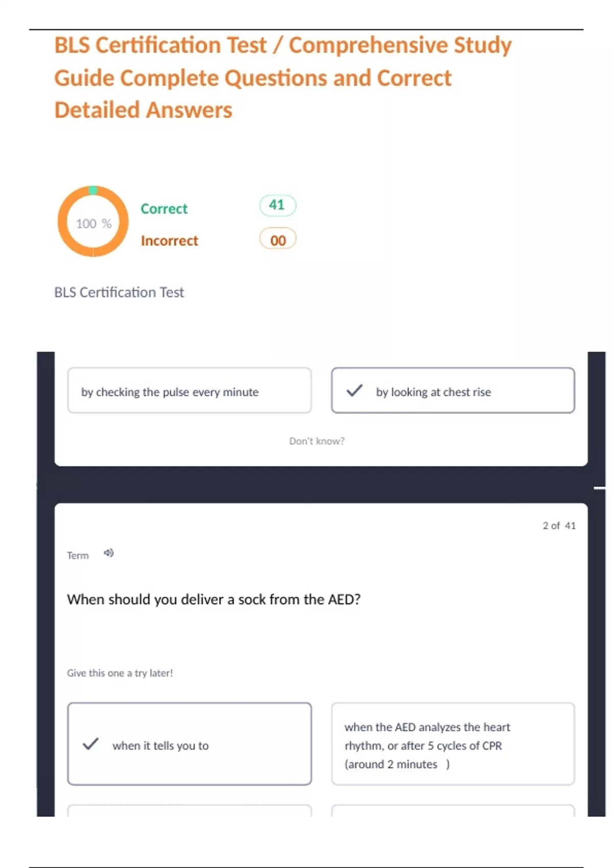Screen dimensions: 613x868
Task: Click the checkmark beside 'by looking at chest rise'
Action: [x=355, y=391]
